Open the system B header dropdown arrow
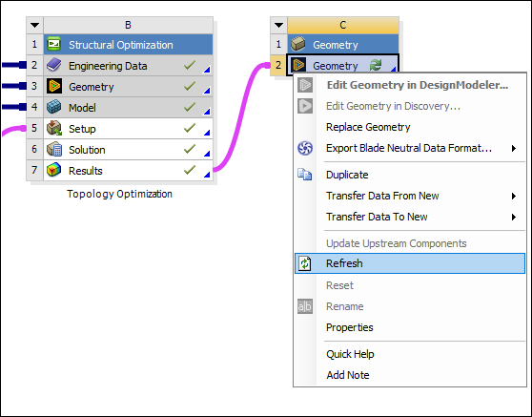 tap(34, 25)
